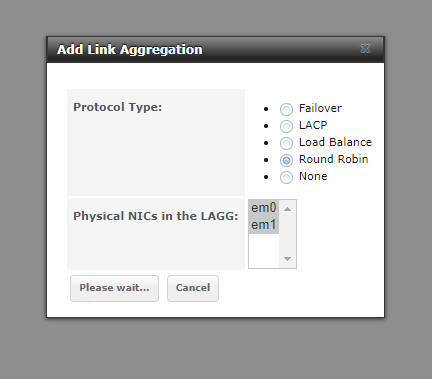Click the Load Balance label text

[335, 142]
